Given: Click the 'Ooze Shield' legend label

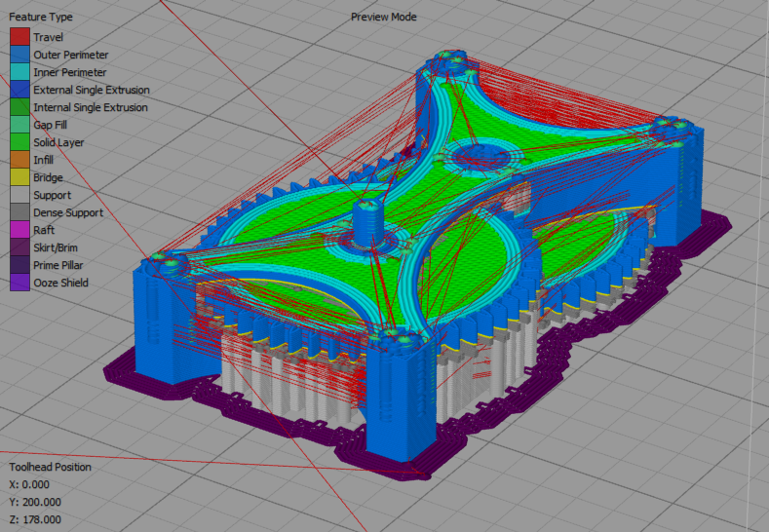Looking at the screenshot, I should pyautogui.click(x=60, y=283).
